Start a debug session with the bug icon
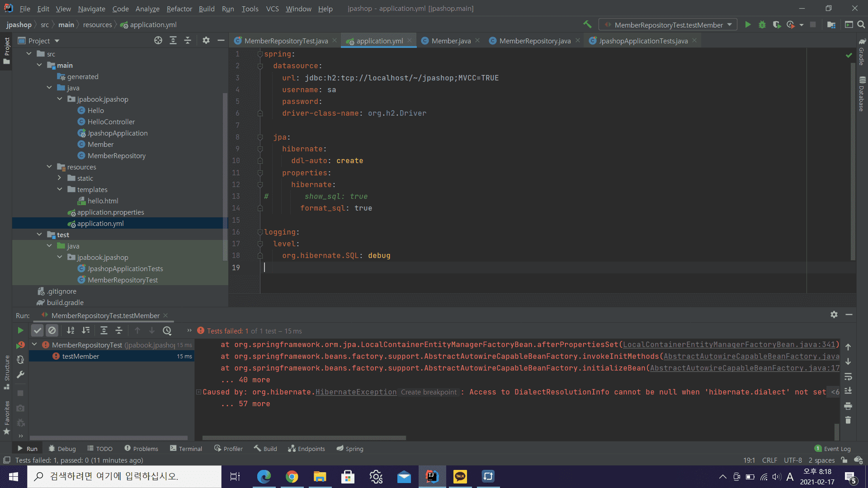868x488 pixels. click(762, 25)
